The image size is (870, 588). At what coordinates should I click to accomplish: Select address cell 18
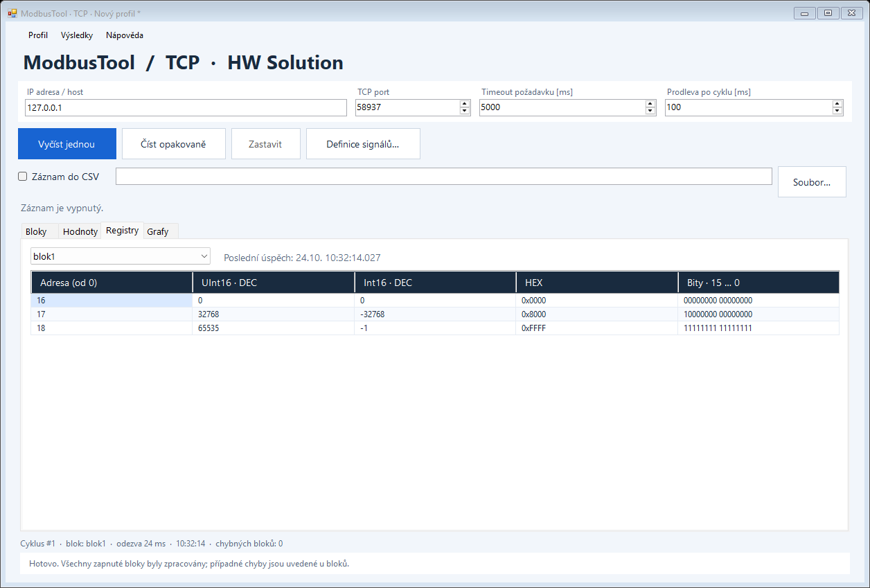pyautogui.click(x=112, y=328)
